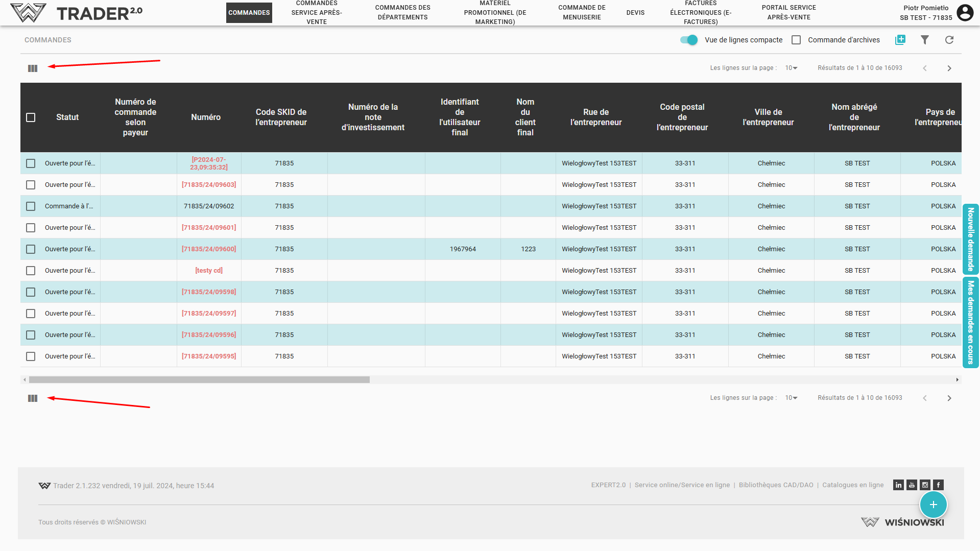
Task: Click the floating plus action button
Action: pyautogui.click(x=933, y=505)
